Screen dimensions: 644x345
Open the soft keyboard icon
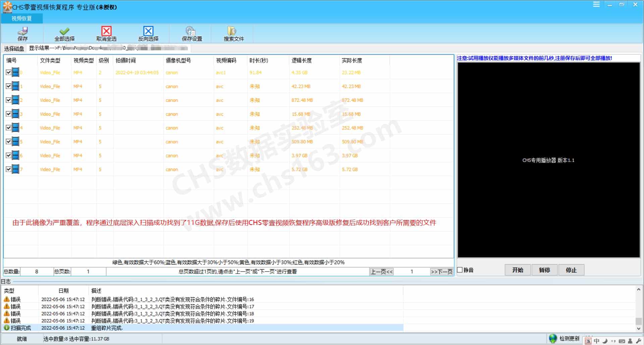[x=622, y=341]
